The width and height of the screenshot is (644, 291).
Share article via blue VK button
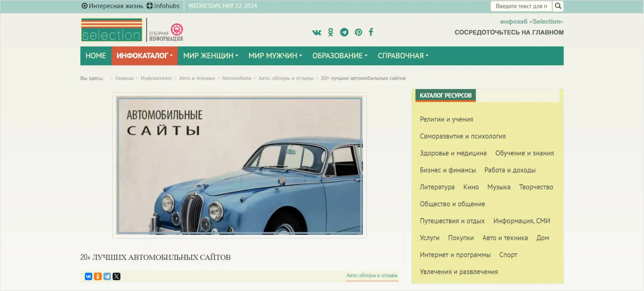(x=88, y=276)
